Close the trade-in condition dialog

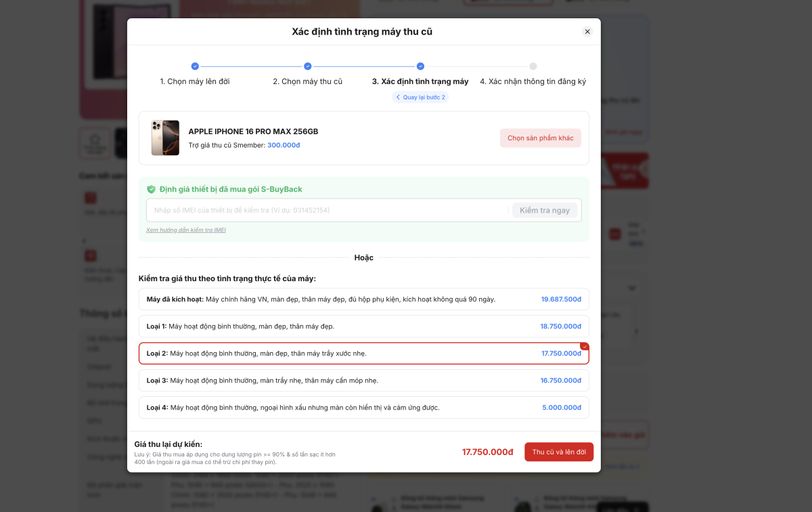pos(587,32)
